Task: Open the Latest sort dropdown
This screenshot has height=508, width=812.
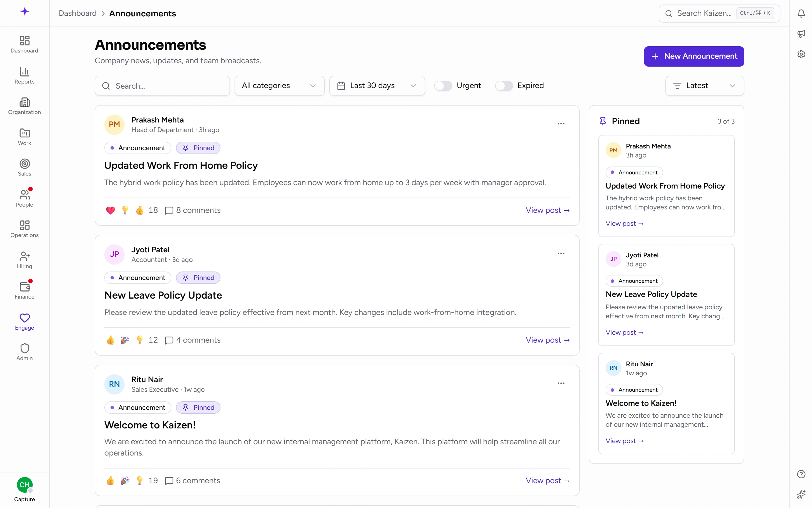Action: 704,86
